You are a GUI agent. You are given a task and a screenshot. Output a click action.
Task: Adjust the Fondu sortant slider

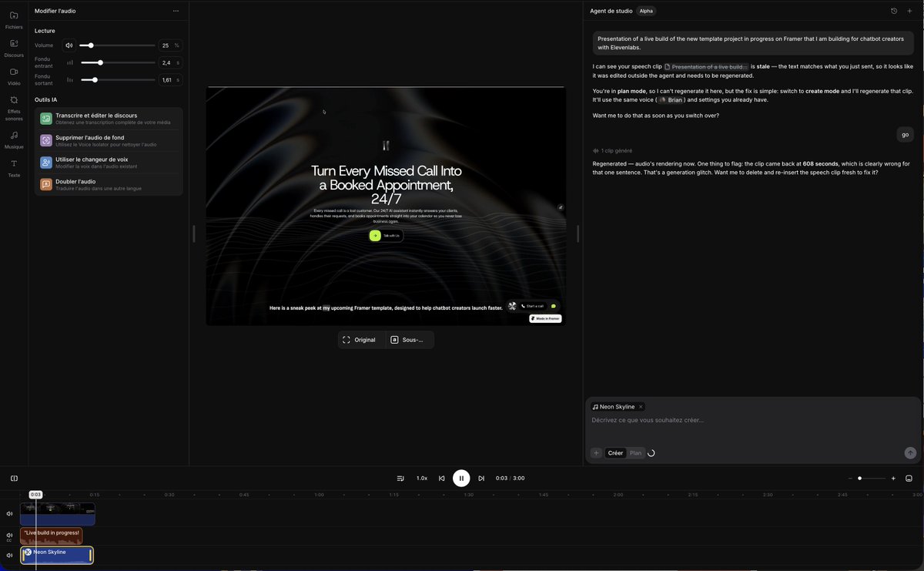pos(117,79)
